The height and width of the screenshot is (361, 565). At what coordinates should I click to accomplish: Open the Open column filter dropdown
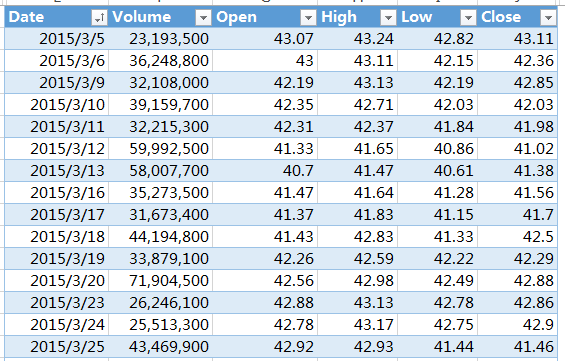tap(308, 18)
